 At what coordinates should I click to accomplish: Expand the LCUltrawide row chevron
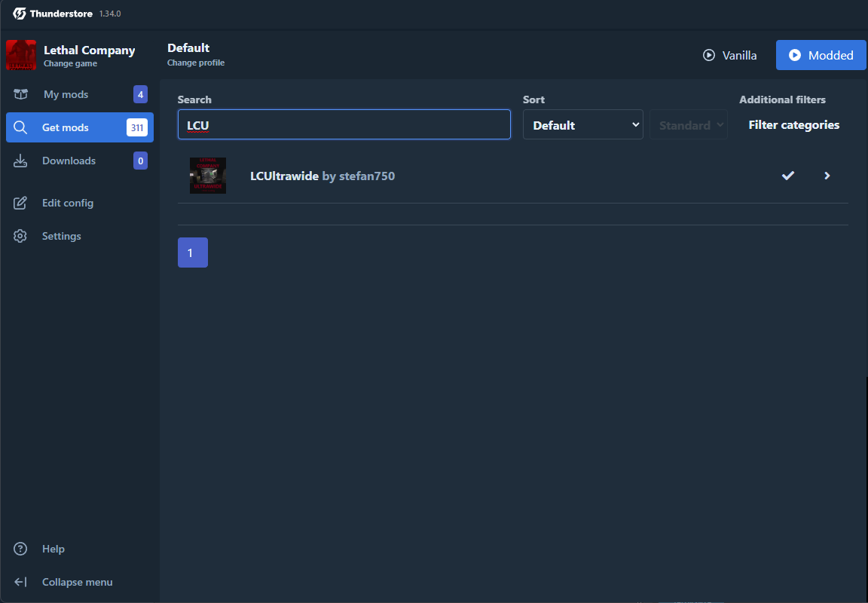pyautogui.click(x=827, y=176)
